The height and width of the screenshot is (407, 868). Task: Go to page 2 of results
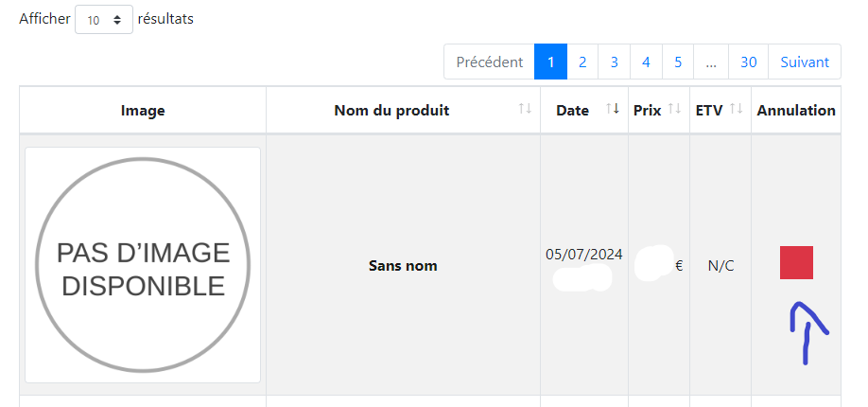coord(582,62)
